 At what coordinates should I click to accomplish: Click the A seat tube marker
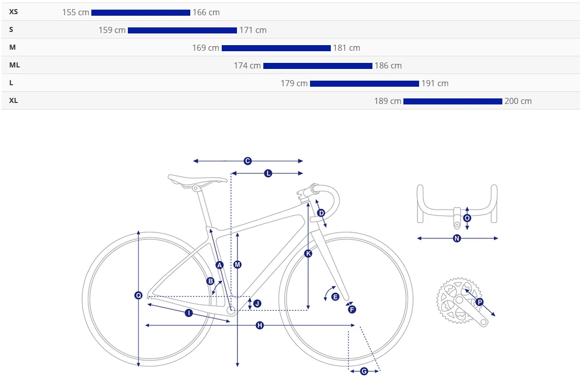(219, 265)
